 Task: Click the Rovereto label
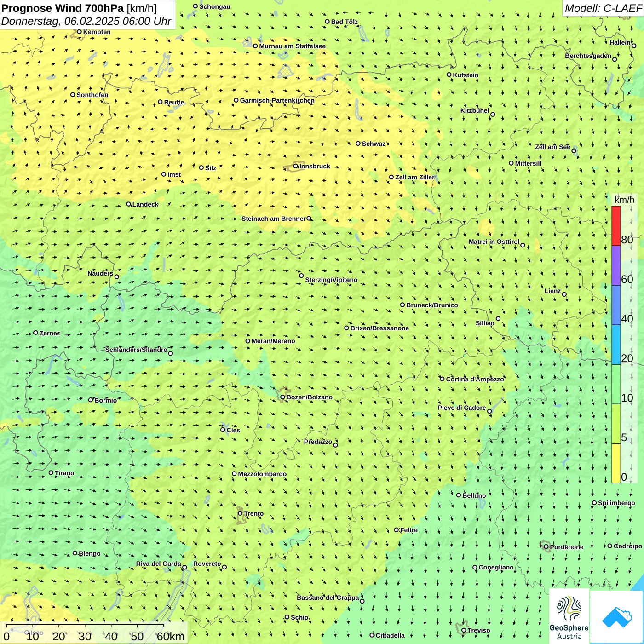[207, 563]
